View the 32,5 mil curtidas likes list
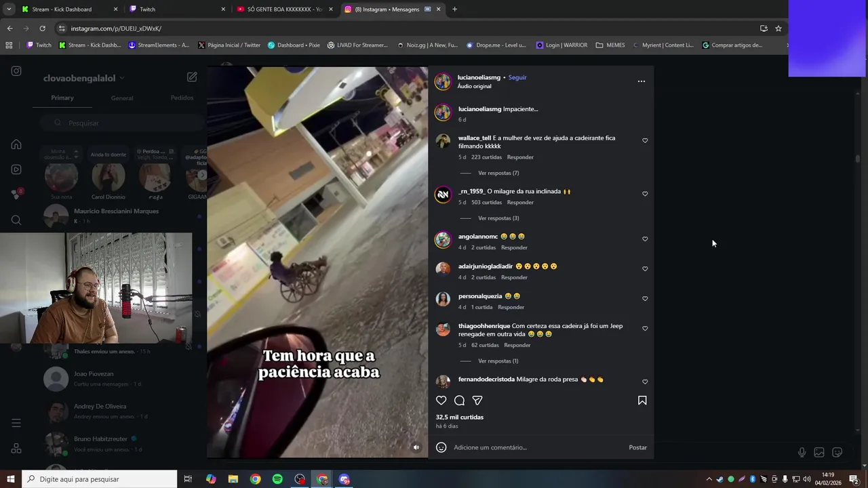 click(460, 418)
